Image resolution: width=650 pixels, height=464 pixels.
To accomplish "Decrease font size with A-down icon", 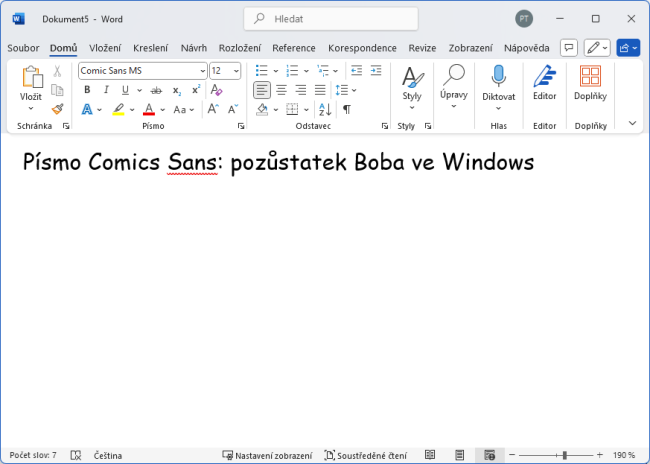I will click(x=233, y=109).
